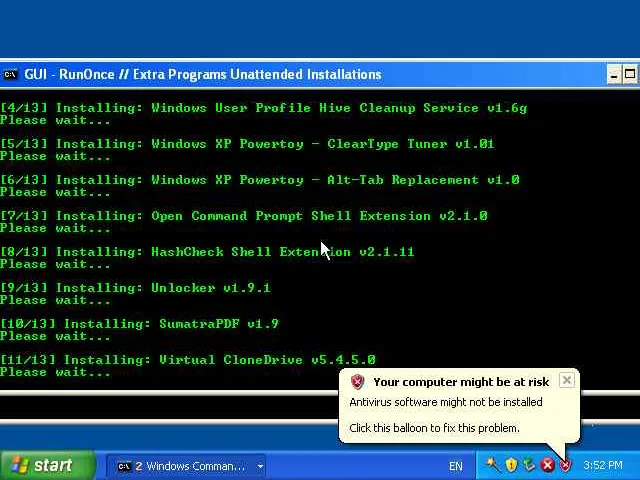The width and height of the screenshot is (640, 480).
Task: Open the EN language bar indicator
Action: click(456, 466)
